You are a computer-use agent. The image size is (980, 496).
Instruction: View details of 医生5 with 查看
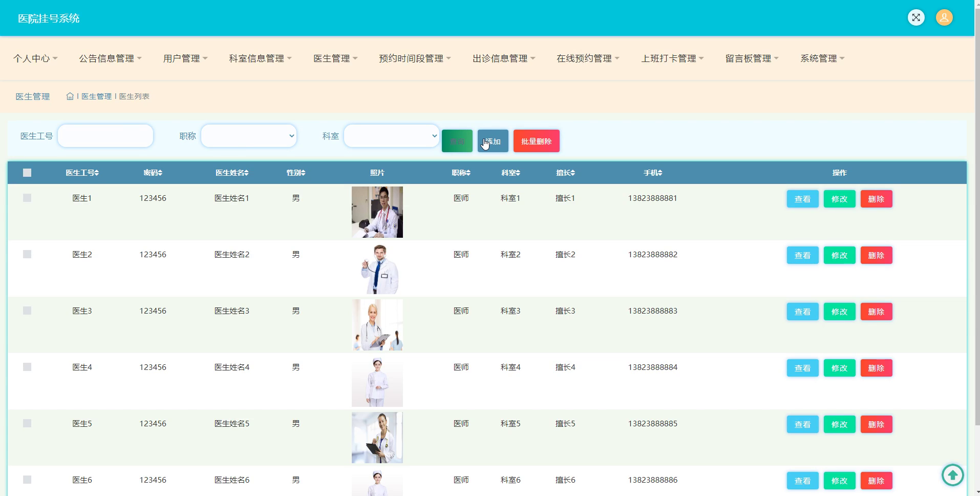pos(803,424)
